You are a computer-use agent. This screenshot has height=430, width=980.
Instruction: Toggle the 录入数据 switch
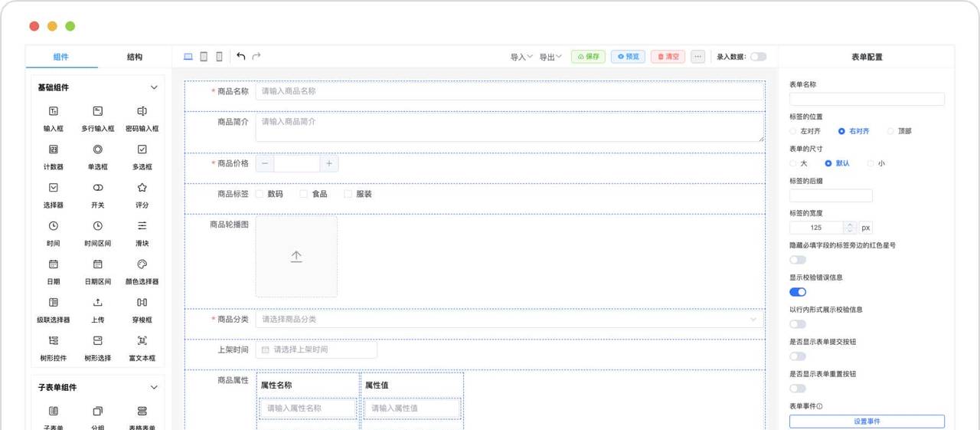(758, 57)
